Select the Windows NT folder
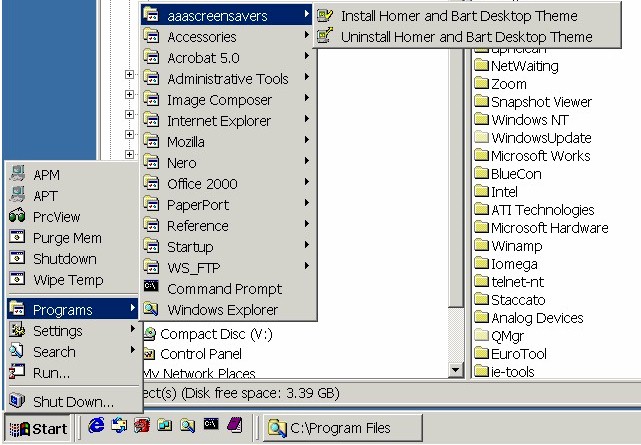 [521, 120]
